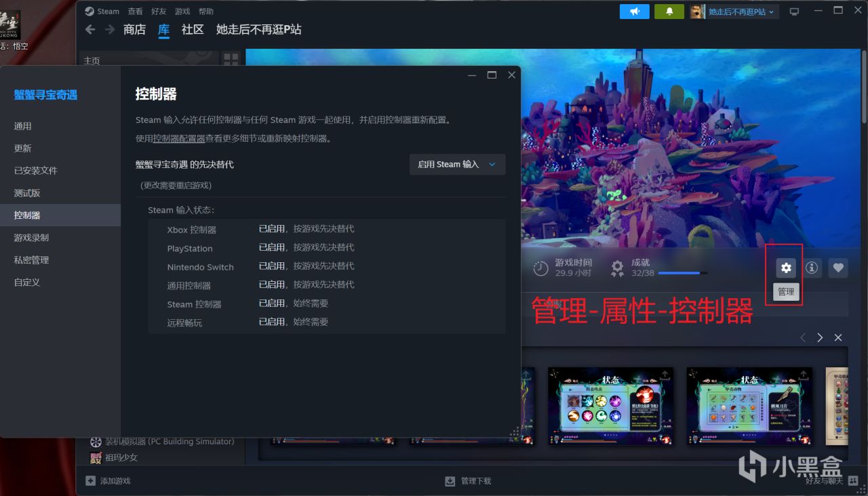Select the 库 tab
868x496 pixels.
pyautogui.click(x=163, y=30)
